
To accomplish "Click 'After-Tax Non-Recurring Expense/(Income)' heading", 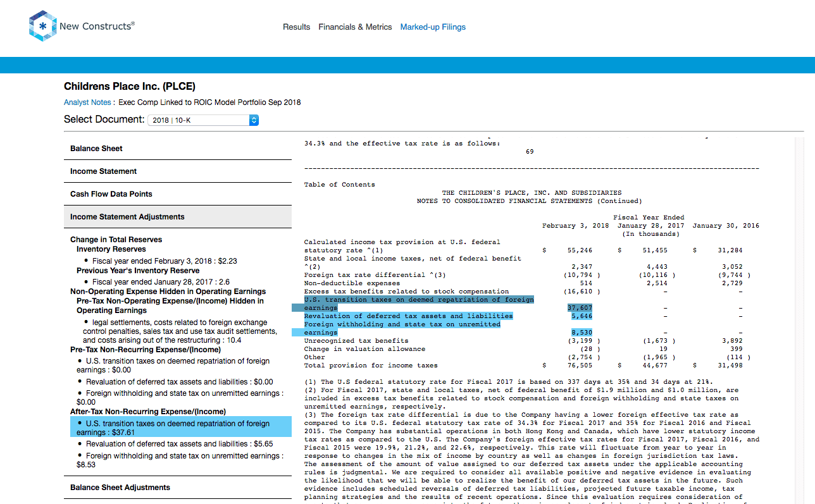I will [x=148, y=412].
